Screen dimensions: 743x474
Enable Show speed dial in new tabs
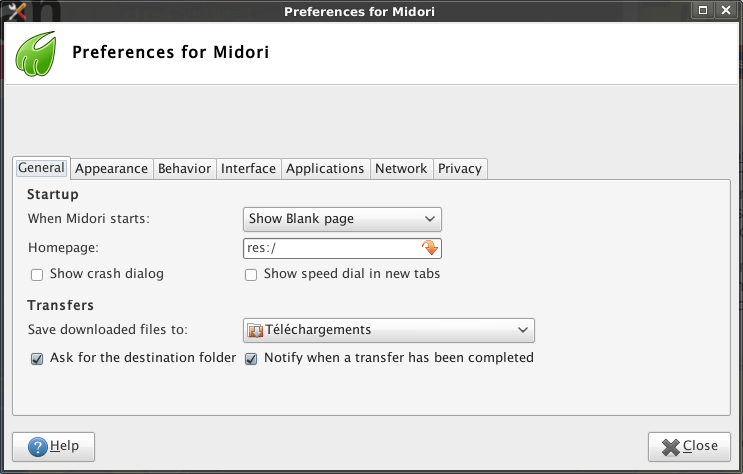coord(252,274)
